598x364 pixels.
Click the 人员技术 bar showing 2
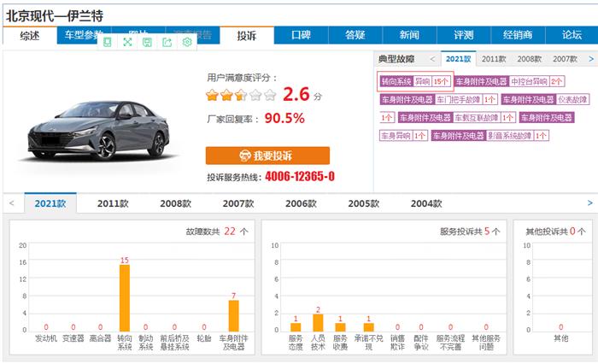[x=318, y=323]
